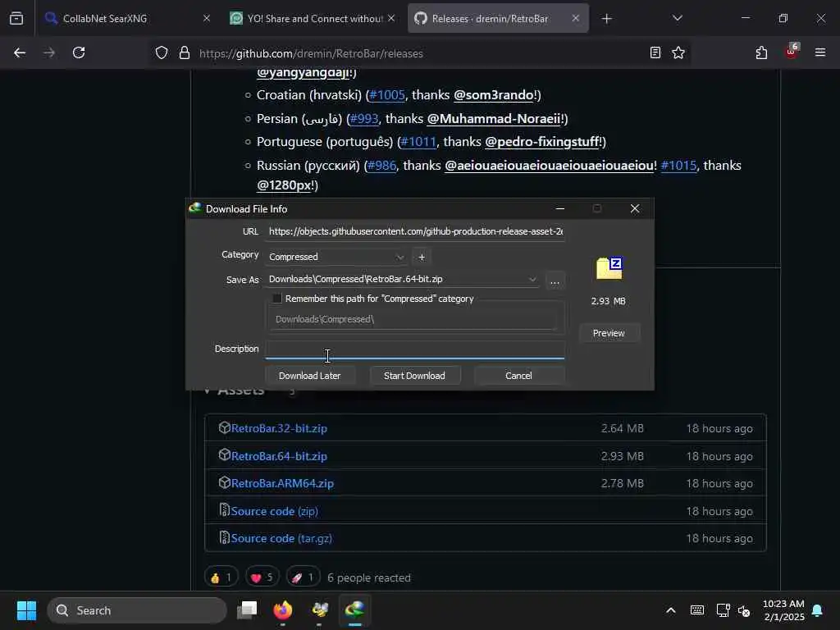Open pull request #986 link
This screenshot has height=630, width=840.
point(382,165)
